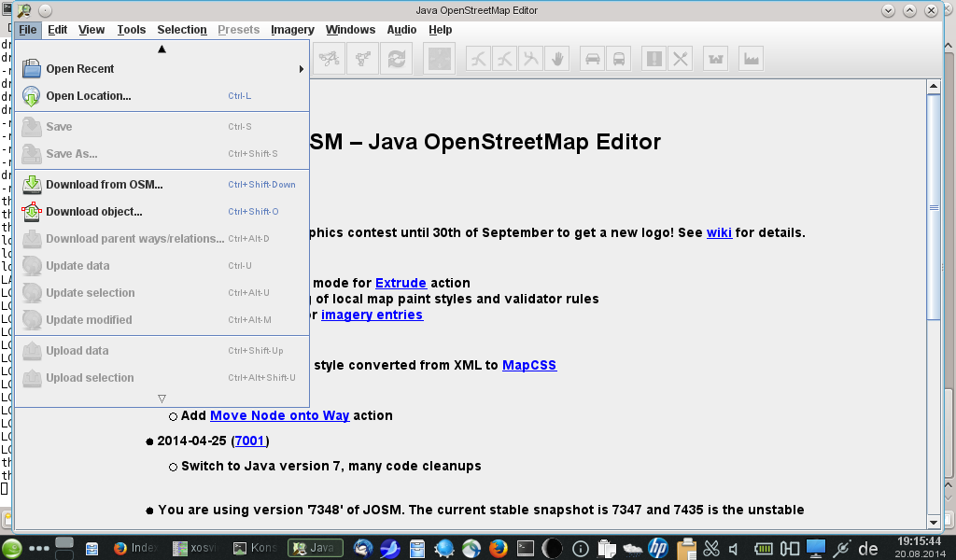
Task: Click Download parent ways/relations... entry
Action: click(162, 238)
